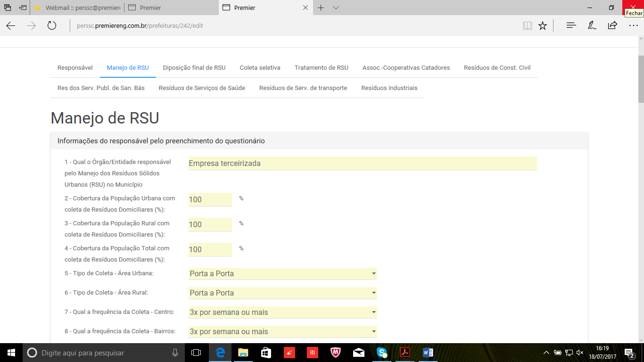Select the Tratamento de RSU tab
Image resolution: width=644 pixels, height=362 pixels.
tap(321, 68)
